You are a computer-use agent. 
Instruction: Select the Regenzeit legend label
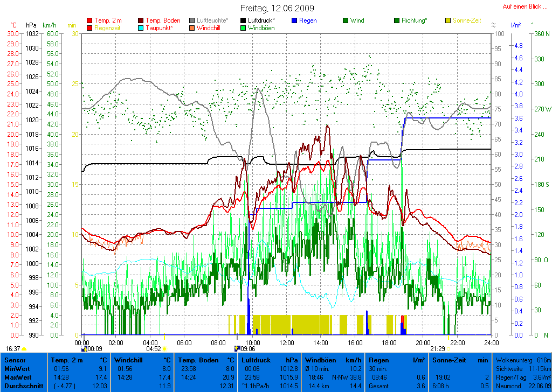pos(108,28)
